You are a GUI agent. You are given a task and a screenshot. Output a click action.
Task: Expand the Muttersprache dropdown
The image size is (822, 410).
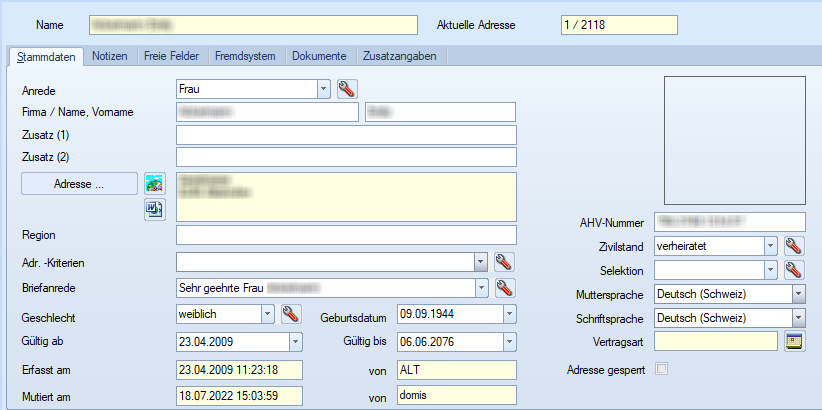pyautogui.click(x=799, y=294)
